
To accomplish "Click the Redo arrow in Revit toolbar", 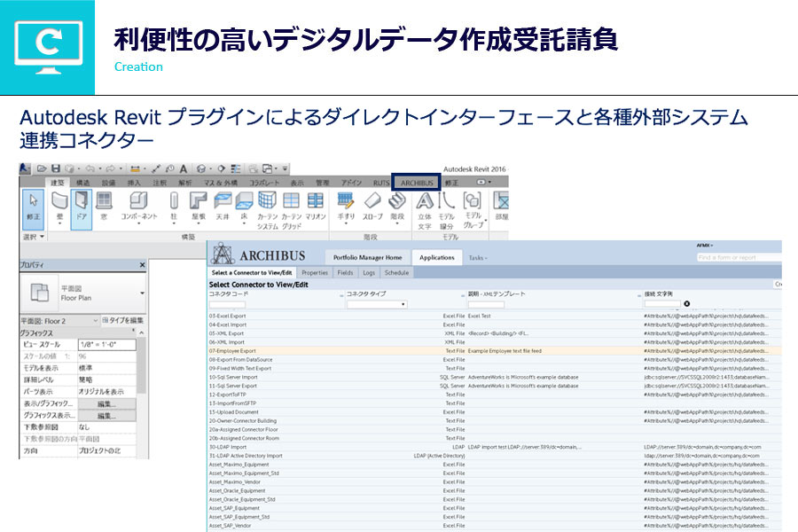I will pyautogui.click(x=111, y=168).
